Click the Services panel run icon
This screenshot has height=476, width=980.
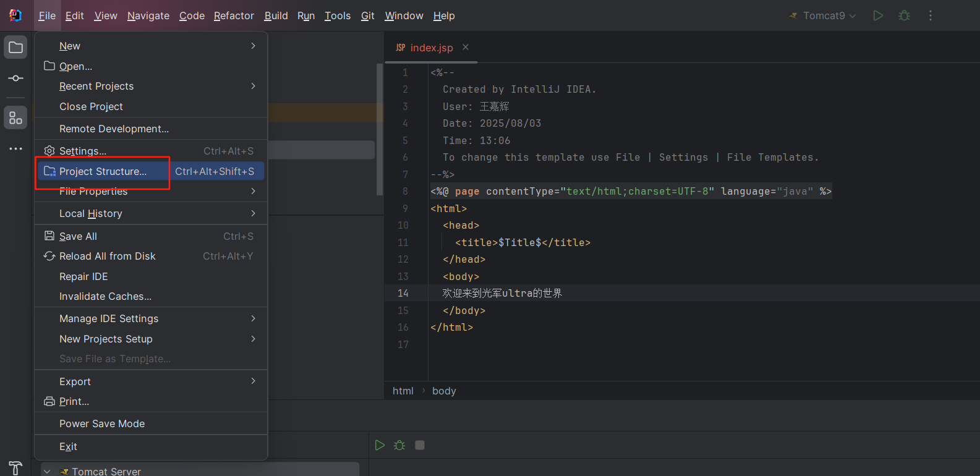coord(380,445)
